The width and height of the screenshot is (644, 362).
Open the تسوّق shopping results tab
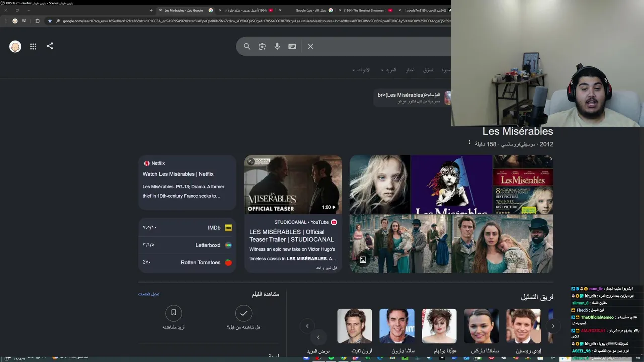click(x=428, y=70)
